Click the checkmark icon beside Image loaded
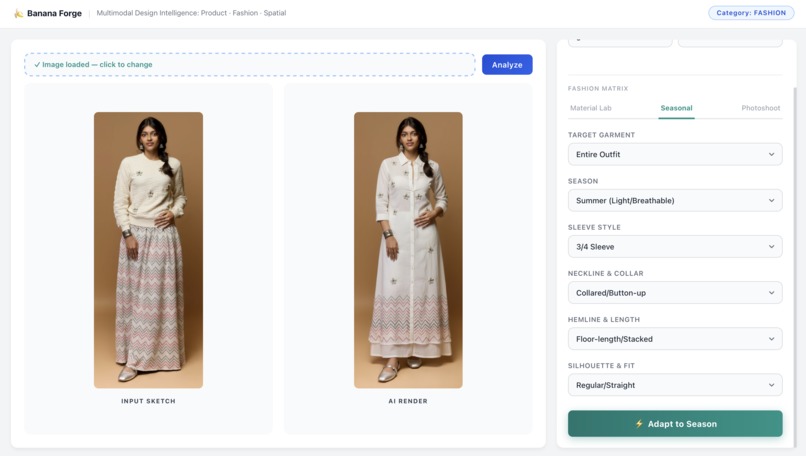This screenshot has height=456, width=806. 37,65
